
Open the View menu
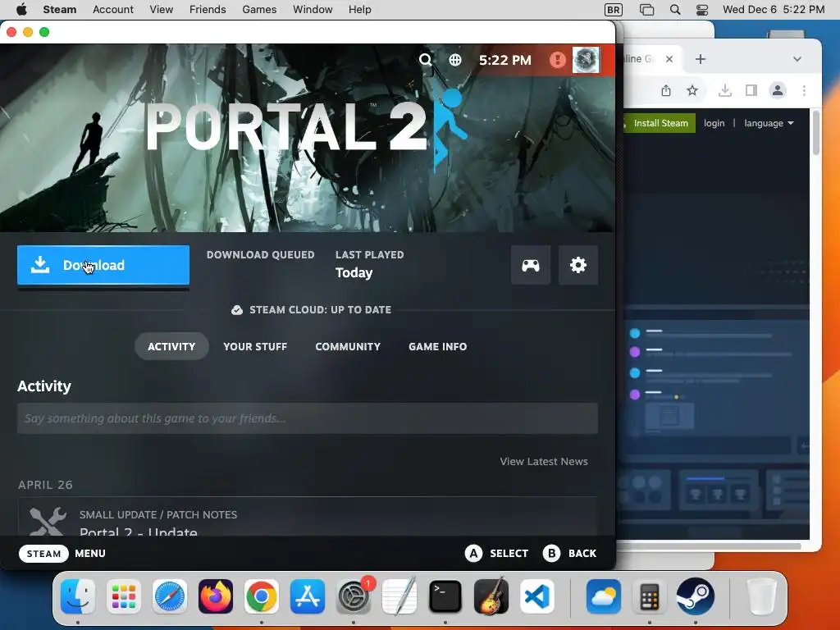(162, 9)
